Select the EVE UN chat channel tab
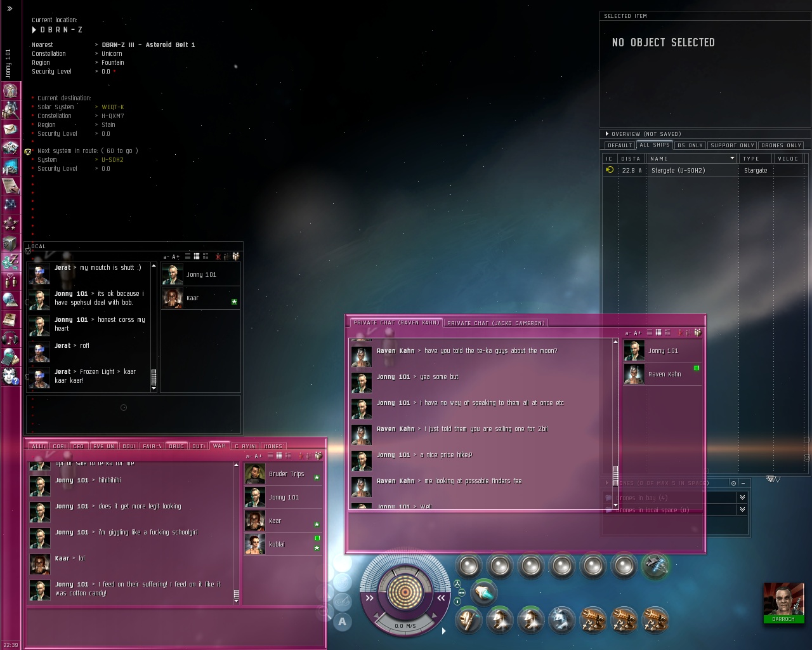 [x=103, y=446]
